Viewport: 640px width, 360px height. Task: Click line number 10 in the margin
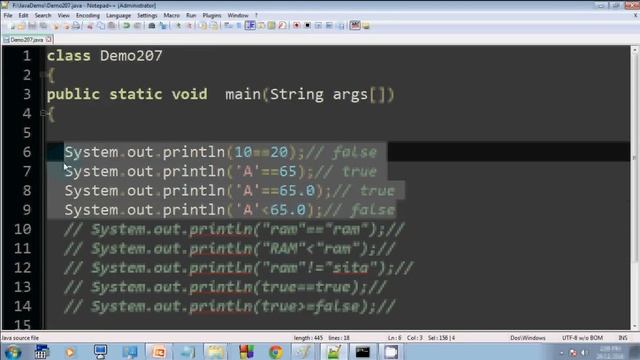coord(22,229)
